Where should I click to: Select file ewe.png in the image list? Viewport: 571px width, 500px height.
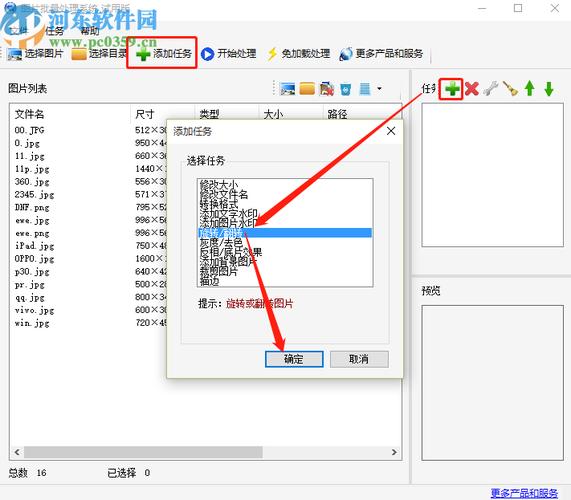32,233
